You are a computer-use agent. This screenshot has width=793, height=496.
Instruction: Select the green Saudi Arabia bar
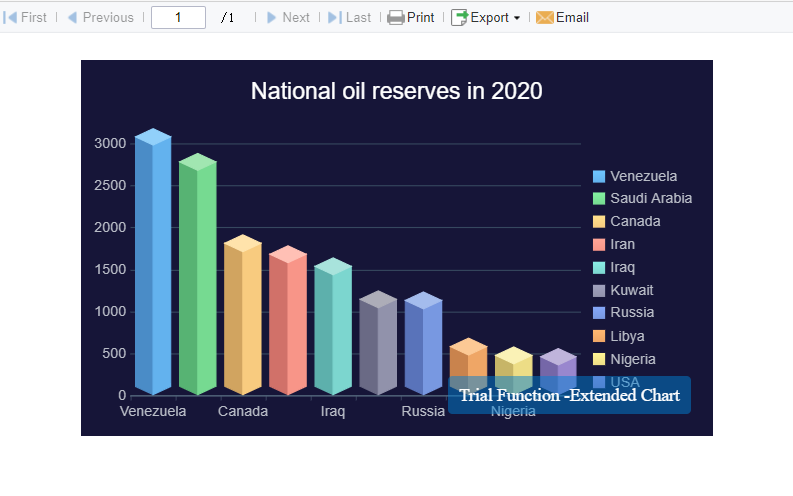198,274
